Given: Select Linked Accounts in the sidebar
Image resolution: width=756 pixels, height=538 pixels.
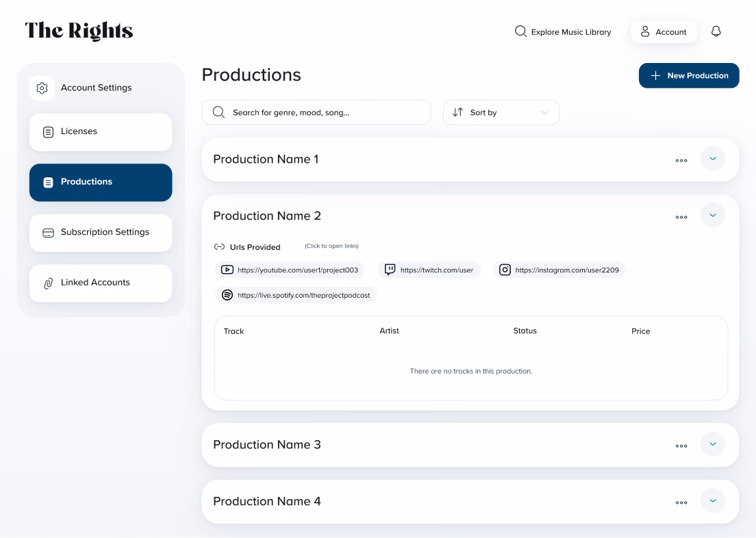Looking at the screenshot, I should (x=101, y=283).
